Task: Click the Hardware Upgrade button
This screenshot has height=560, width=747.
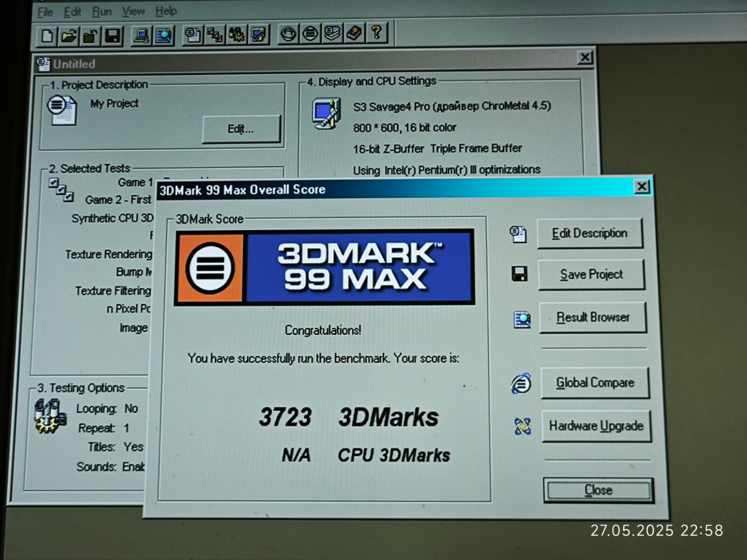Action: pyautogui.click(x=596, y=426)
